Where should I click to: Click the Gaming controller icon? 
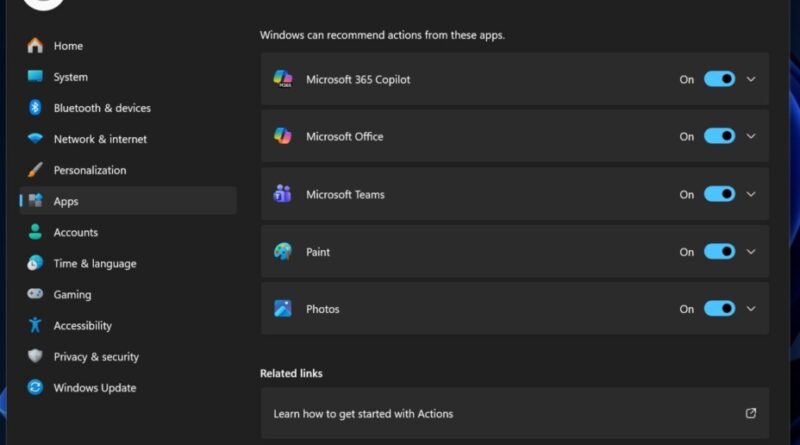tap(35, 293)
